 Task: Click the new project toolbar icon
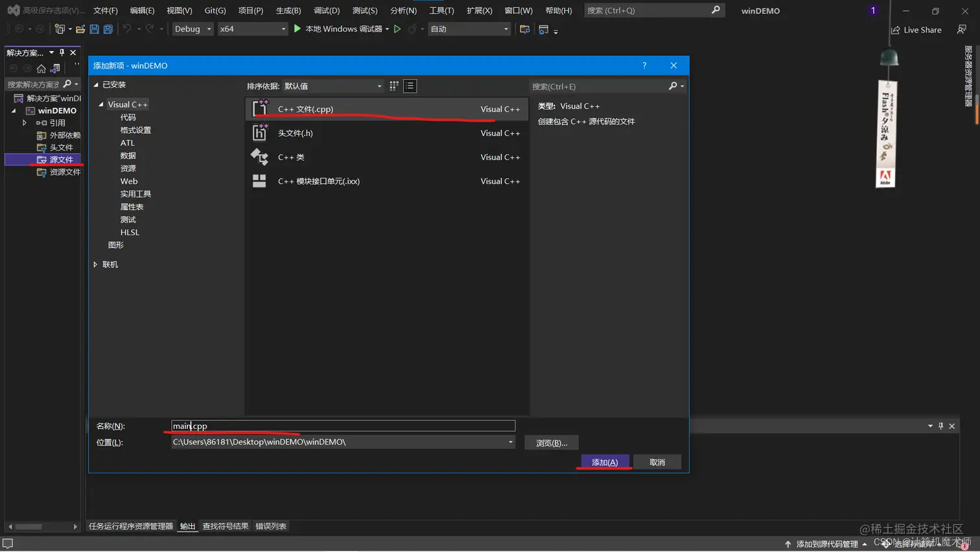point(60,29)
